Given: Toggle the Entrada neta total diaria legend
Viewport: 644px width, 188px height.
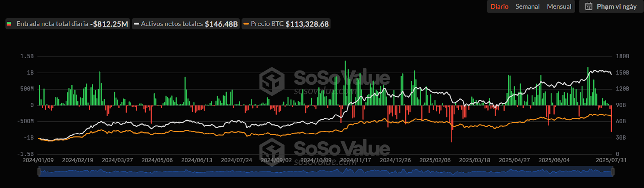Looking at the screenshot, I should [68, 24].
